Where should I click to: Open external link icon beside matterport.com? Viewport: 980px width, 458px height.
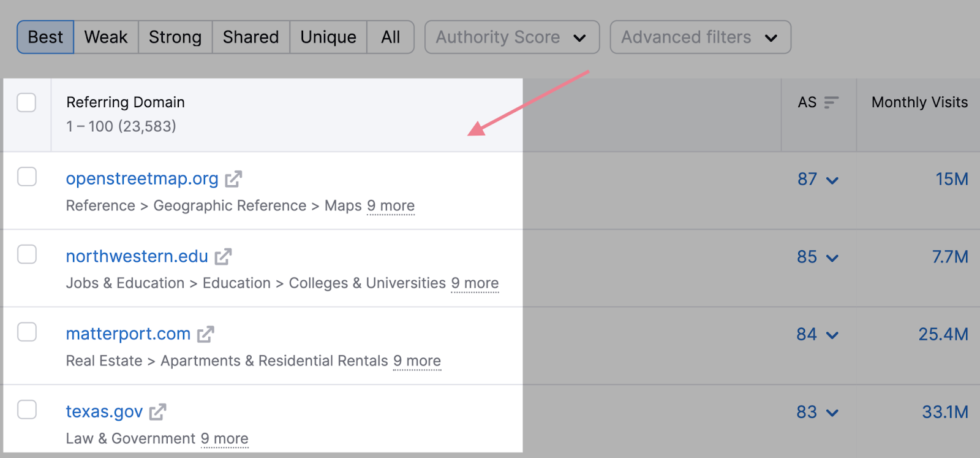(x=205, y=334)
